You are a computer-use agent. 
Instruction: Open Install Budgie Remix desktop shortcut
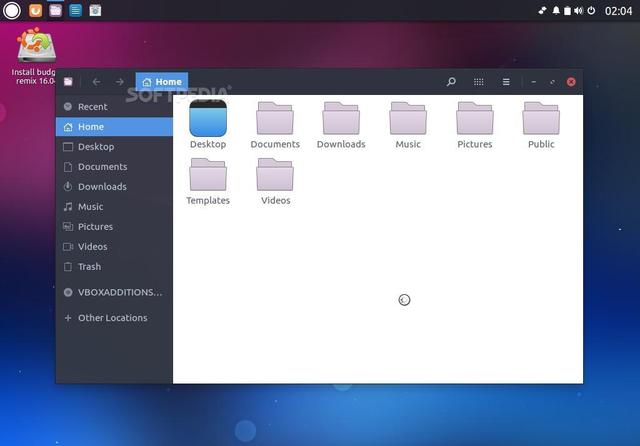click(x=36, y=48)
